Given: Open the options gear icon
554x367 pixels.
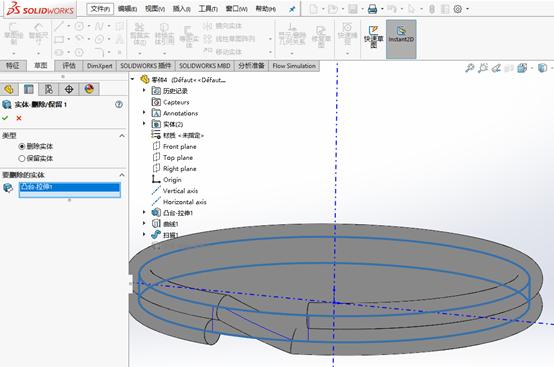Looking at the screenshot, I should [x=458, y=9].
